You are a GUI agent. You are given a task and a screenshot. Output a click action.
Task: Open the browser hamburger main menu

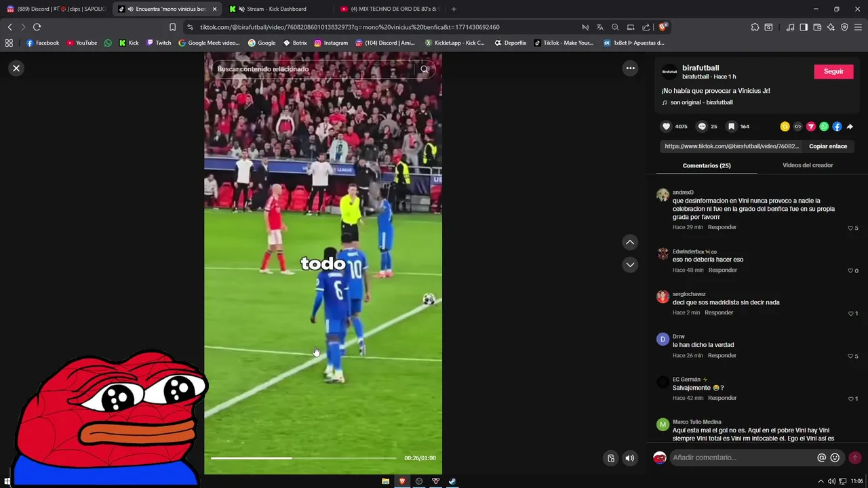point(858,27)
